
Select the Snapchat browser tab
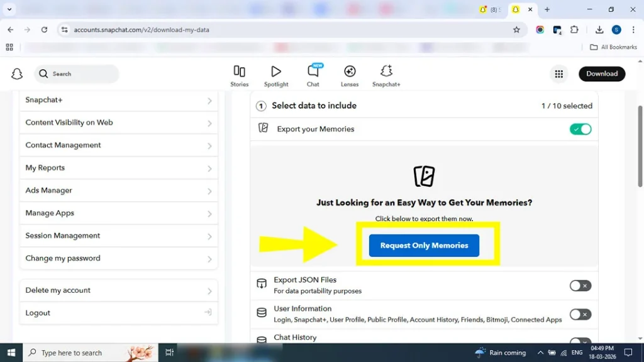tap(516, 9)
